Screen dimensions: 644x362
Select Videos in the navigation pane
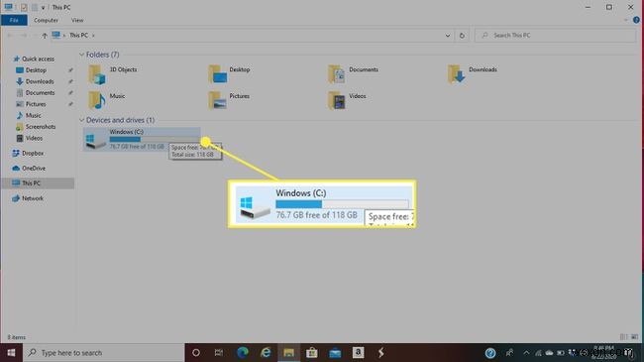[29, 138]
